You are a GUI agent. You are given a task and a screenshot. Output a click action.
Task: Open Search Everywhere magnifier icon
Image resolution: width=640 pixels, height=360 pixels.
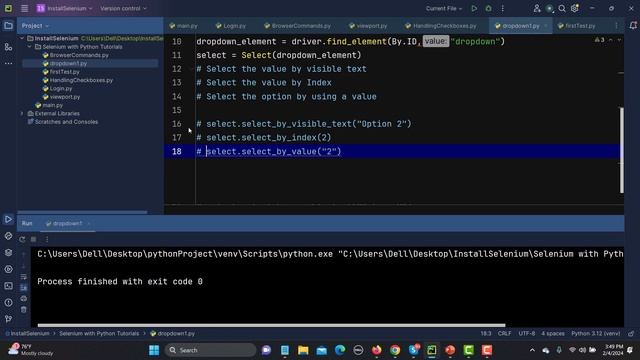pyautogui.click(x=562, y=8)
